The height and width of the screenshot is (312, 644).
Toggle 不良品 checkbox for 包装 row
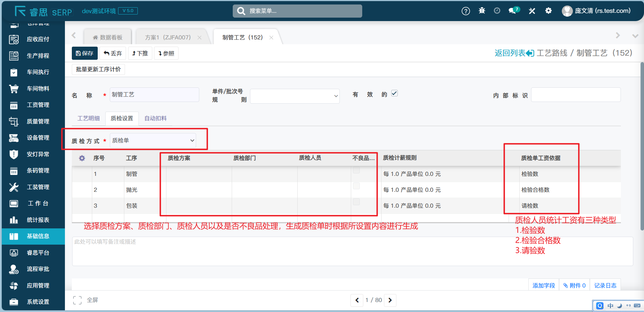click(356, 202)
